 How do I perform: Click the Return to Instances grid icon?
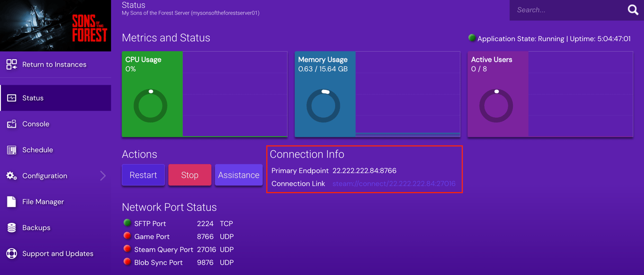(x=13, y=64)
